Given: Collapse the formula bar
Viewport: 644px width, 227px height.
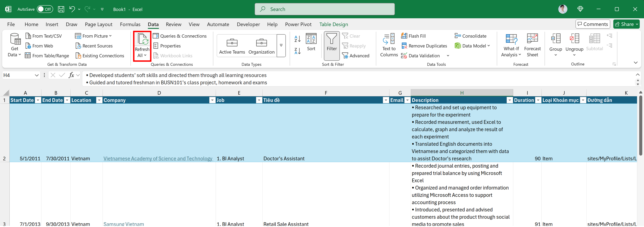Looking at the screenshot, I should [x=638, y=75].
